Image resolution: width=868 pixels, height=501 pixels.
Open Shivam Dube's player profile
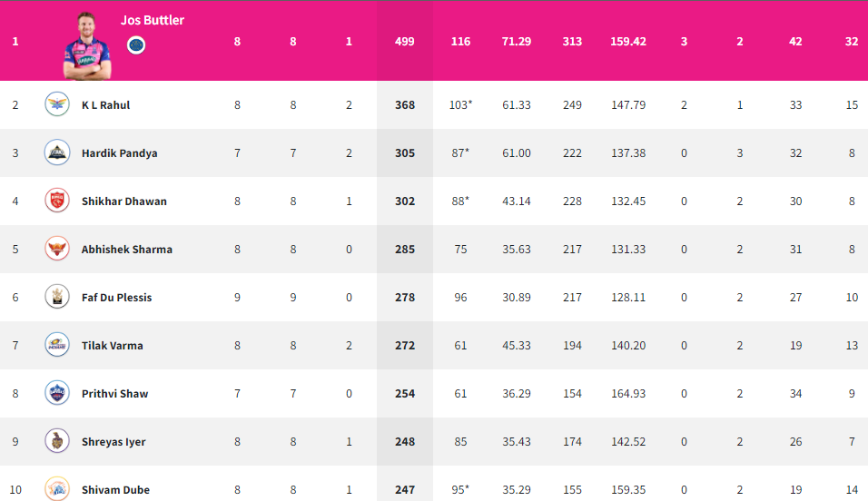click(115, 490)
